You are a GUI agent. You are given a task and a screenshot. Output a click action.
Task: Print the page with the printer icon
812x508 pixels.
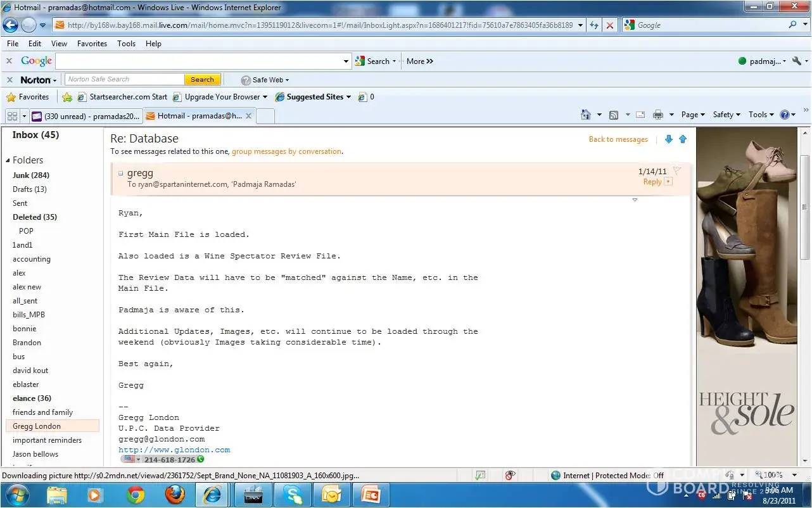[658, 115]
